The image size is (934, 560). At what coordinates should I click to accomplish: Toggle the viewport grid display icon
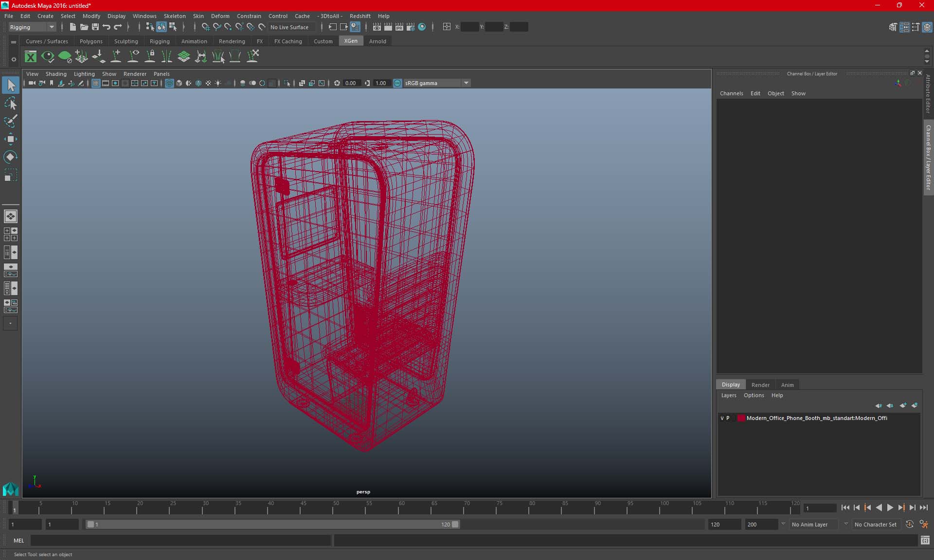pyautogui.click(x=96, y=83)
